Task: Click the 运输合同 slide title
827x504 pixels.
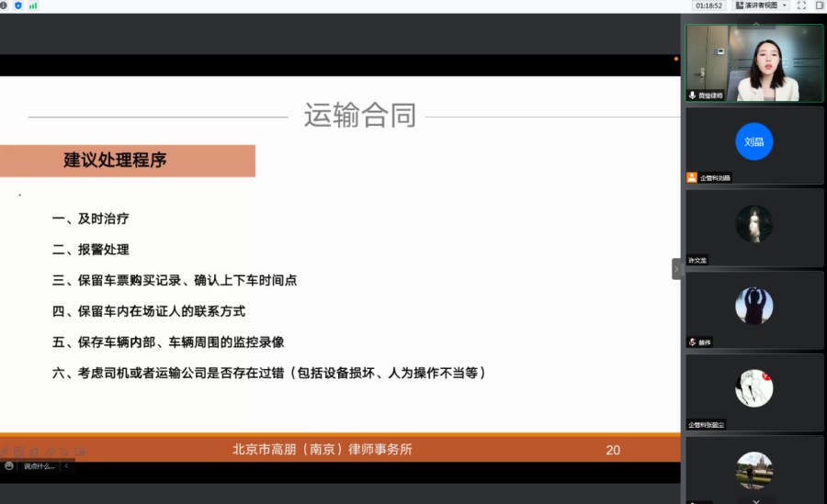Action: coord(359,116)
